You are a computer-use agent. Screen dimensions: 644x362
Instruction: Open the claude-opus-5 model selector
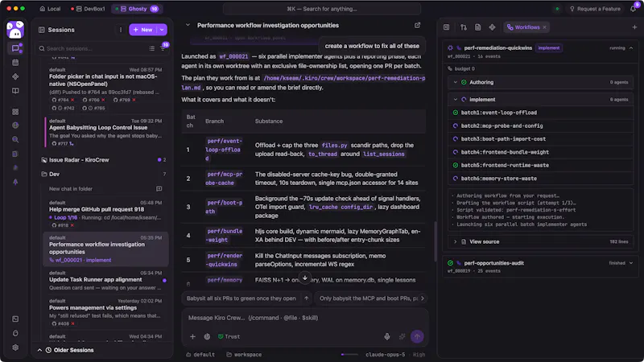(386, 355)
